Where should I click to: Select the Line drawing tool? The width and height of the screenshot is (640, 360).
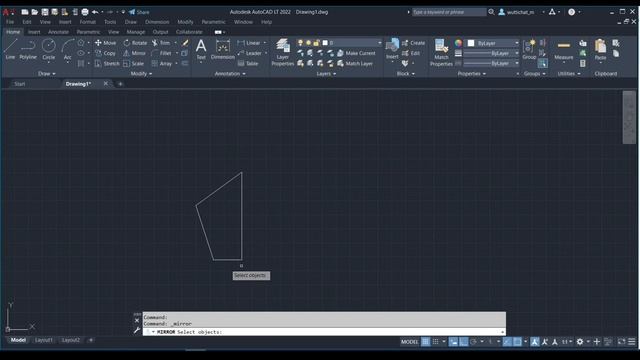(x=10, y=49)
